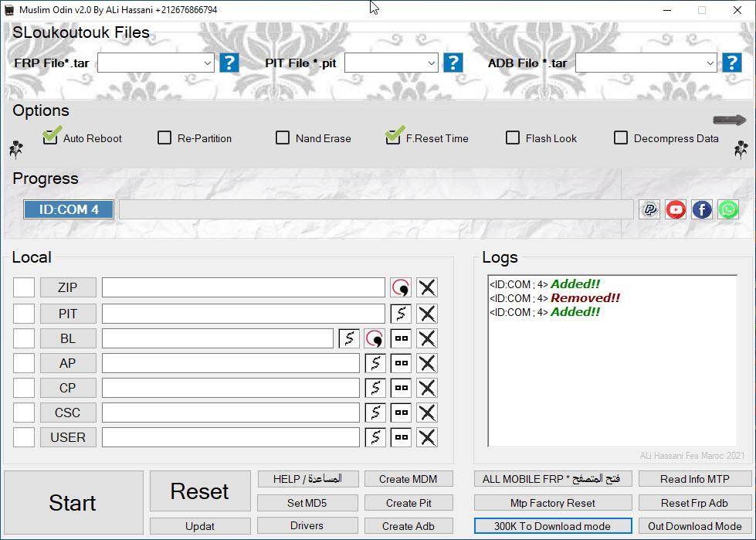Viewport: 756px width, 540px height.
Task: Click the help icon beside FRP File dropdown
Action: (x=229, y=63)
